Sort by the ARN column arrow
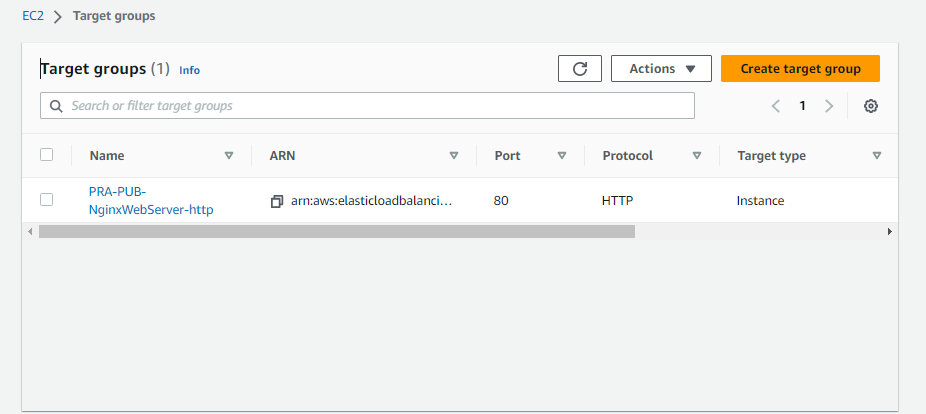 tap(454, 156)
